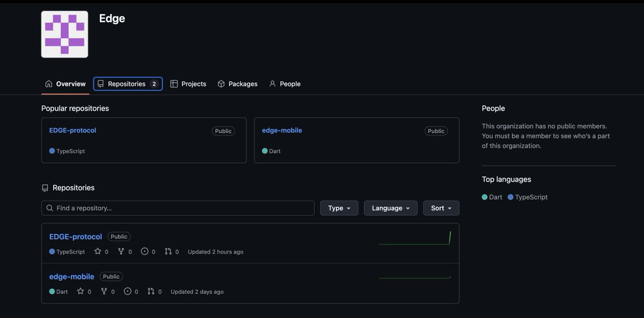
Task: Click the Popular repositories heading
Action: pyautogui.click(x=75, y=109)
